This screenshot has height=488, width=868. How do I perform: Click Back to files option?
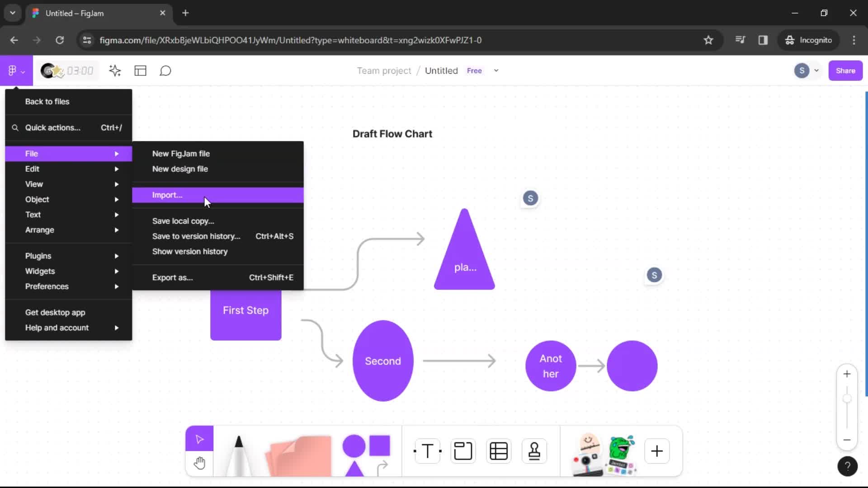(x=47, y=101)
